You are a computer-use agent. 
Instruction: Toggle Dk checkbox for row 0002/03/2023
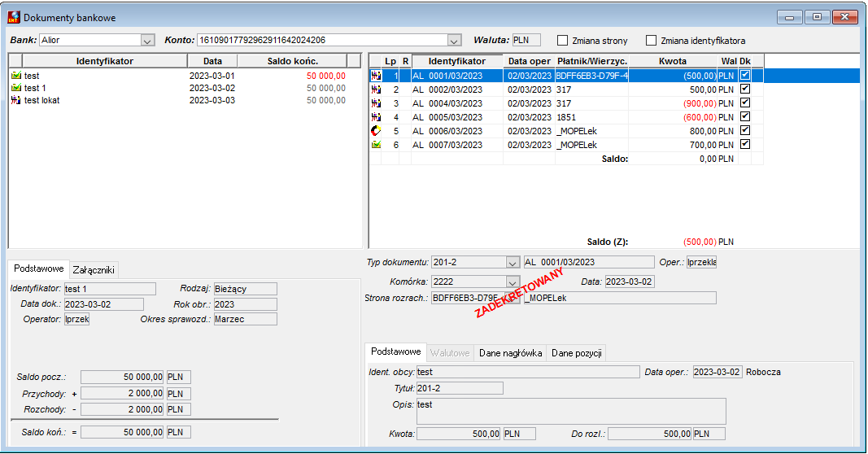click(745, 89)
